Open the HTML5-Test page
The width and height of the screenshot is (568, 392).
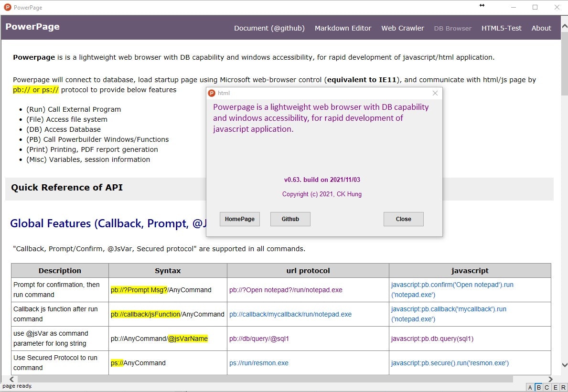tap(501, 28)
